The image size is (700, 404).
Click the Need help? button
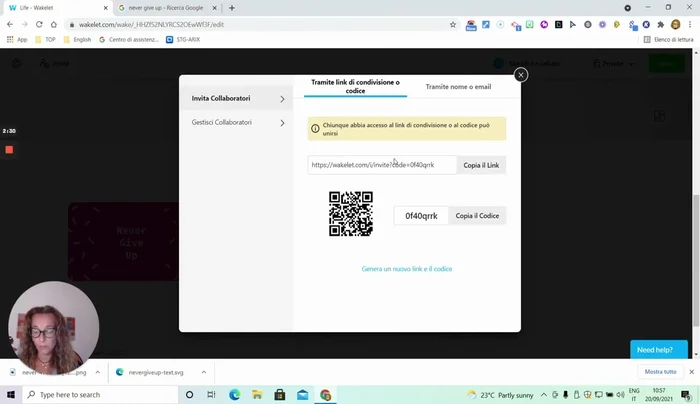(x=658, y=350)
